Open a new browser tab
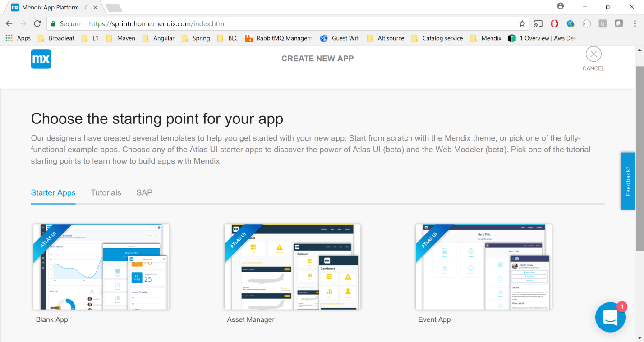This screenshot has height=342, width=644. [x=113, y=8]
